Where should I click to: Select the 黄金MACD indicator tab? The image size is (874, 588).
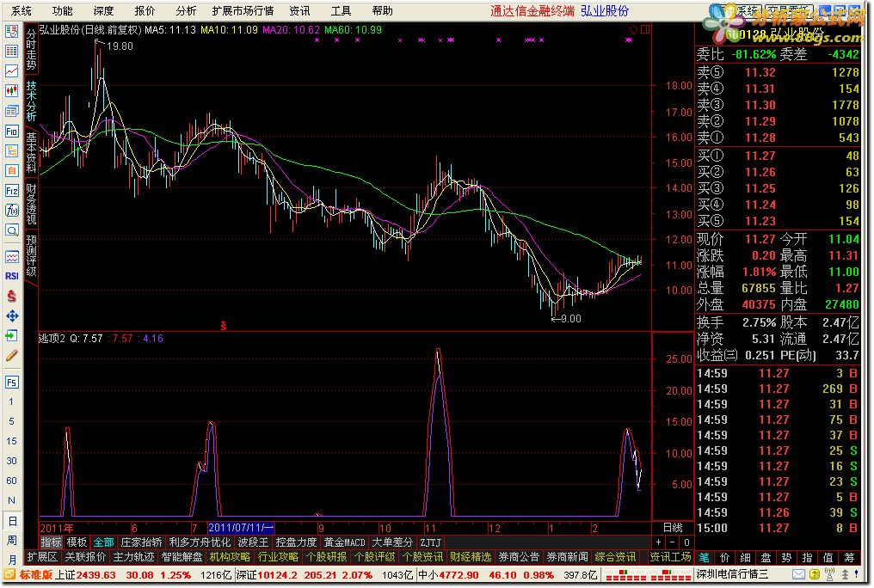[344, 542]
